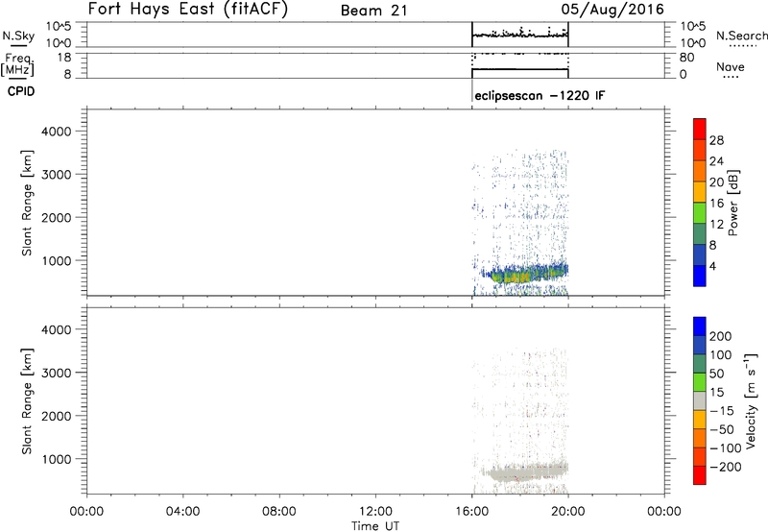Click the '-50' velocity colorbar label
The width and height of the screenshot is (768, 532).
pyautogui.click(x=721, y=429)
